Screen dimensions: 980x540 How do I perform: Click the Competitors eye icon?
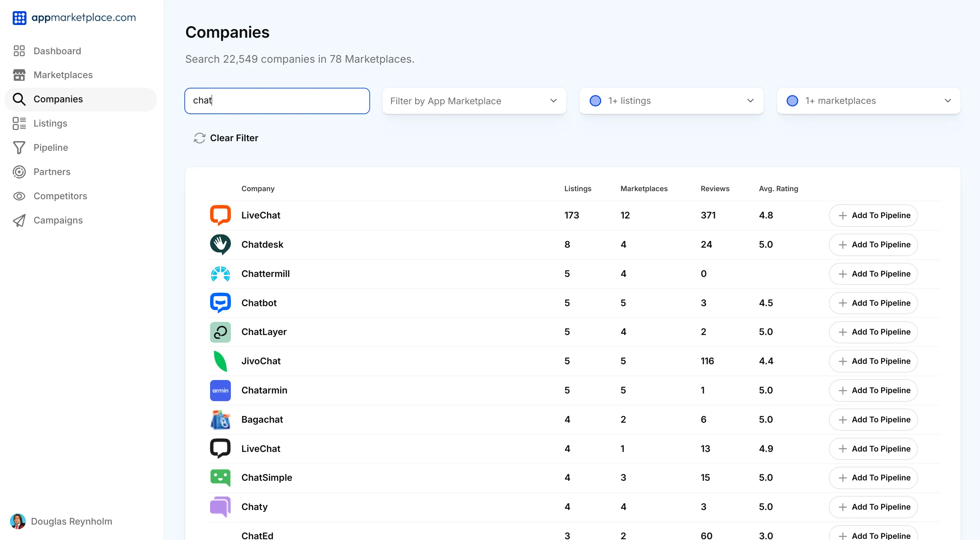tap(19, 196)
